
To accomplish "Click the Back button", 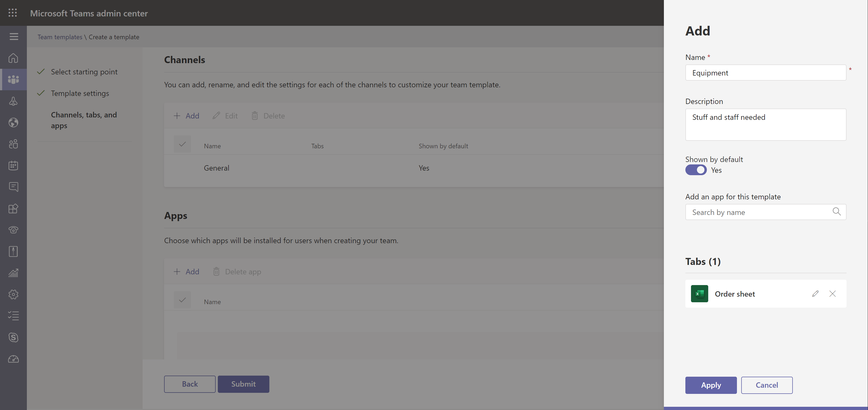I will coord(190,384).
